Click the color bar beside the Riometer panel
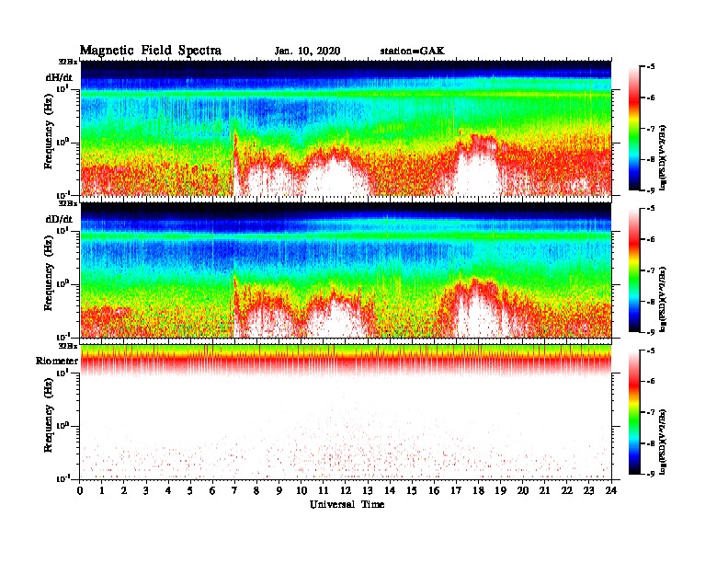The image size is (728, 563). pos(633,411)
